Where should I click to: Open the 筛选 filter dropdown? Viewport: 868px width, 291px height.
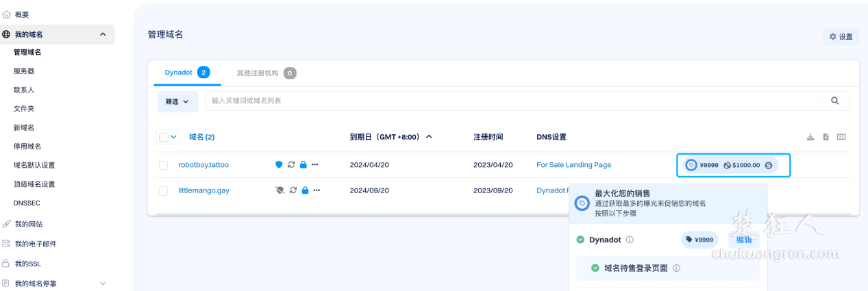click(177, 101)
